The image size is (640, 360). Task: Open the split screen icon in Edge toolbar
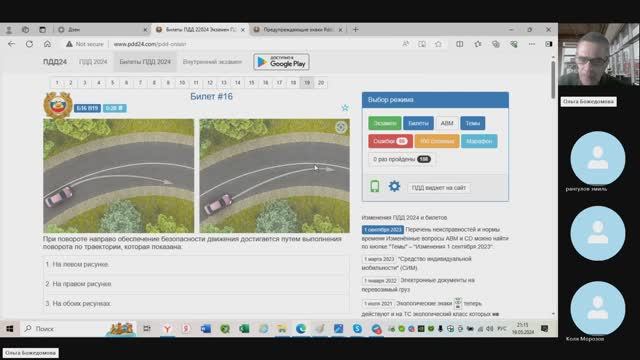click(x=460, y=44)
